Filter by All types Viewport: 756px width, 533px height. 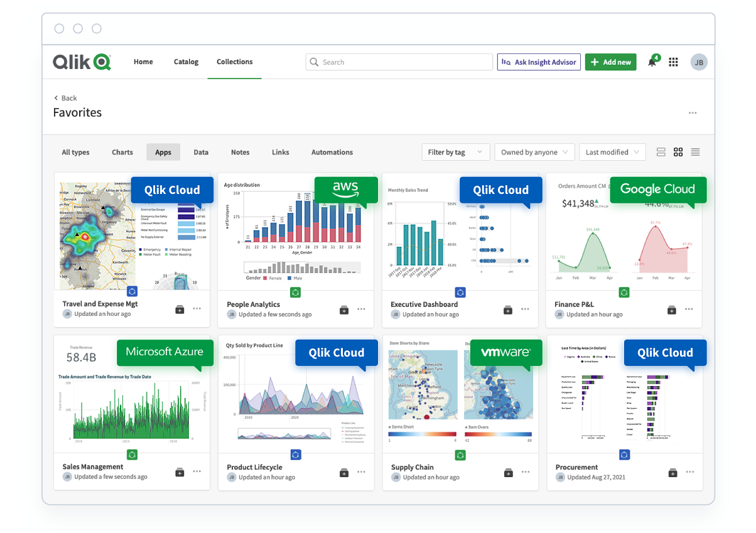tap(75, 152)
